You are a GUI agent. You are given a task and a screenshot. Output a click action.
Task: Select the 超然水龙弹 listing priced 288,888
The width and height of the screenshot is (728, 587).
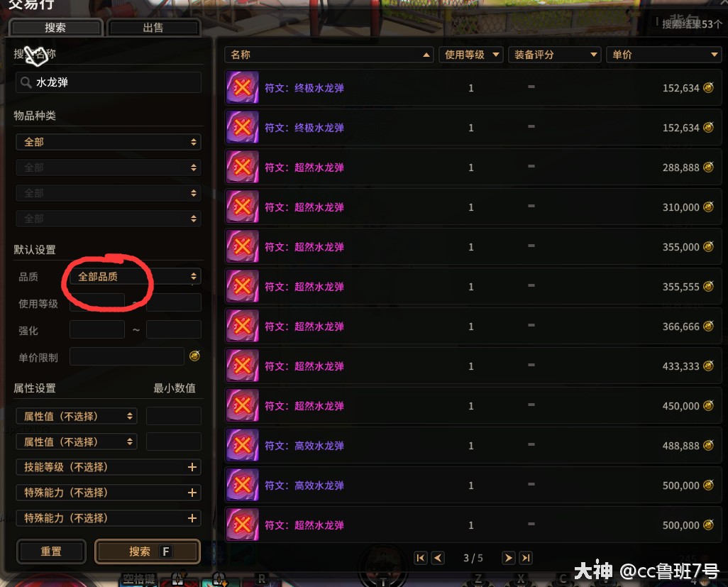(x=473, y=168)
